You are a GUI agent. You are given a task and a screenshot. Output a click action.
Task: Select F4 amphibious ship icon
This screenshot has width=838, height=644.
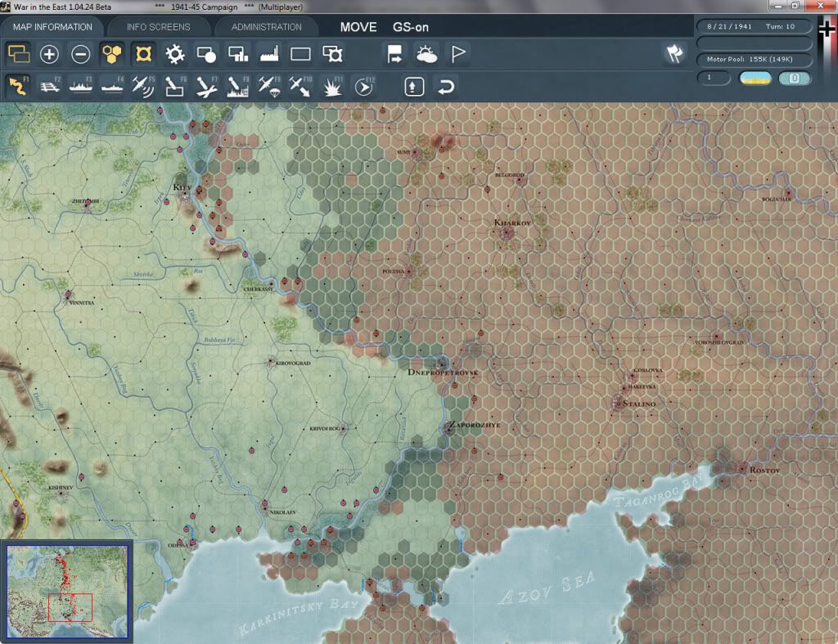click(112, 87)
